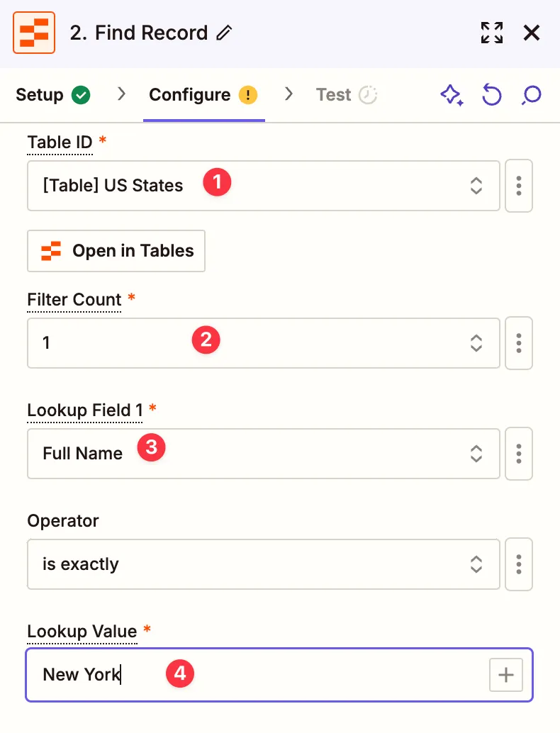This screenshot has height=733, width=560.
Task: Open the three-dot menu beside Filter Count
Action: (x=519, y=343)
